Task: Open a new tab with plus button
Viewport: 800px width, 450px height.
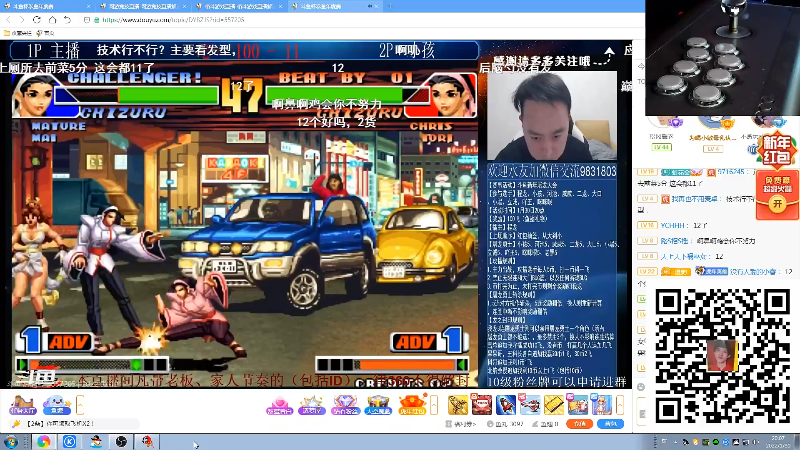Action: 390,6
